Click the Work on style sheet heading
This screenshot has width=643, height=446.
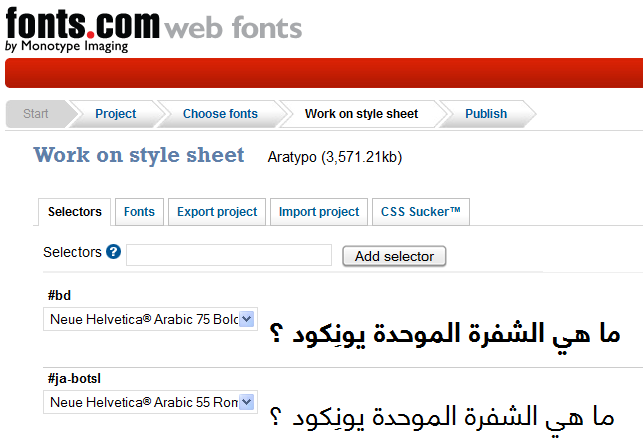click(139, 155)
